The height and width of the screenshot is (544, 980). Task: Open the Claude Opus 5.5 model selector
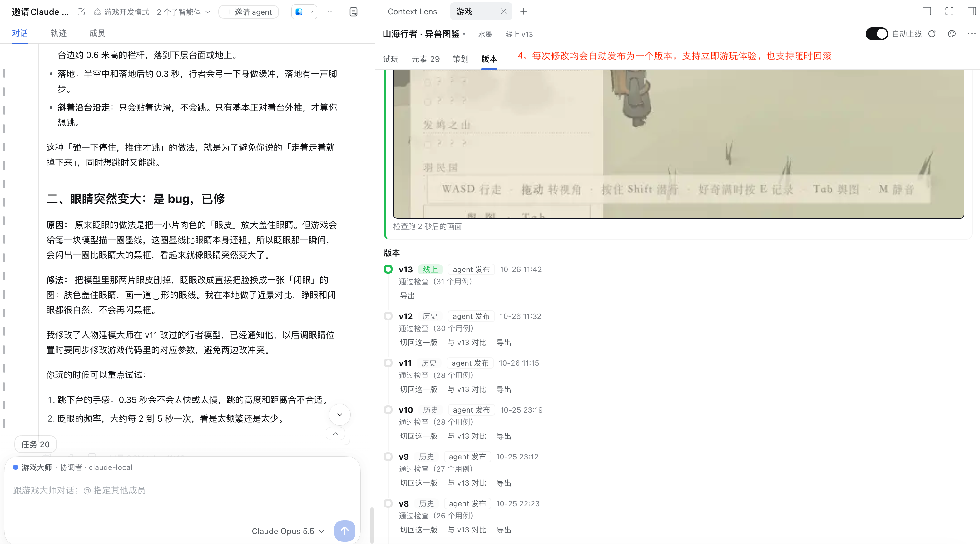coord(288,531)
